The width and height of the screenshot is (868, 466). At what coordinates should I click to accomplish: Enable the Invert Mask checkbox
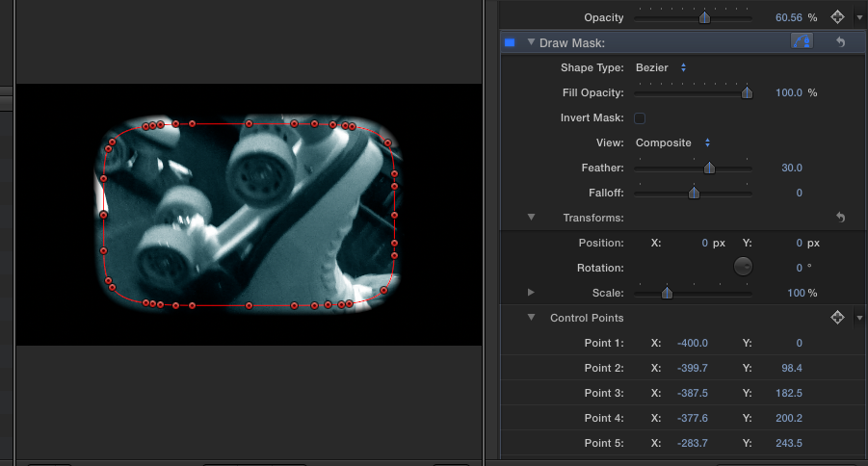tap(639, 118)
